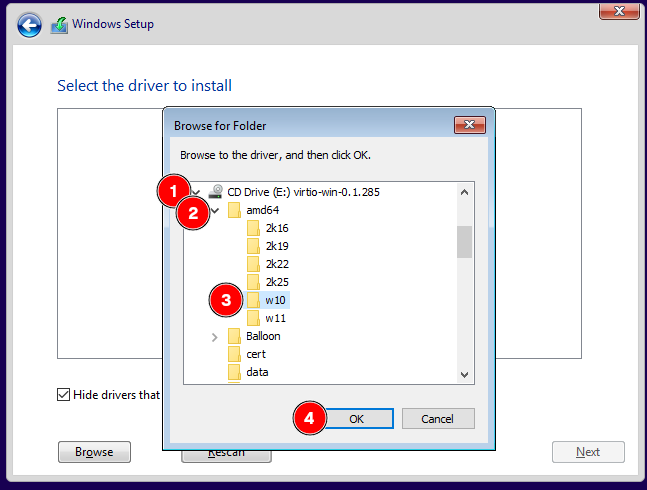
Task: Confirm folder selection with OK
Action: tap(357, 419)
